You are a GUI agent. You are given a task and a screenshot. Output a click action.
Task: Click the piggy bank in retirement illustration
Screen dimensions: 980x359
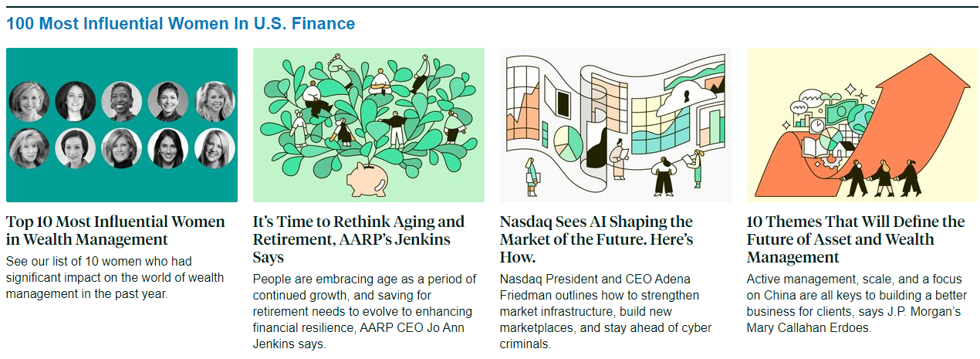[371, 178]
